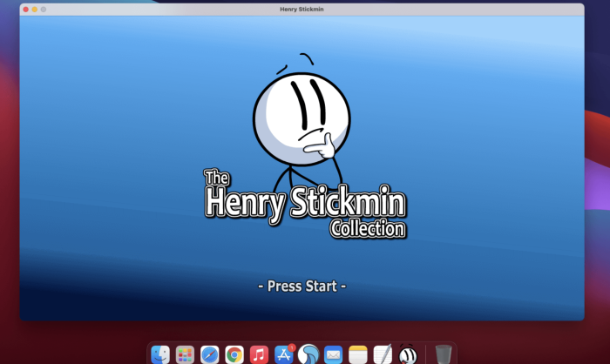This screenshot has height=364, width=610.
Task: Click the blue-white swirl icon beside Mail
Action: point(308,354)
